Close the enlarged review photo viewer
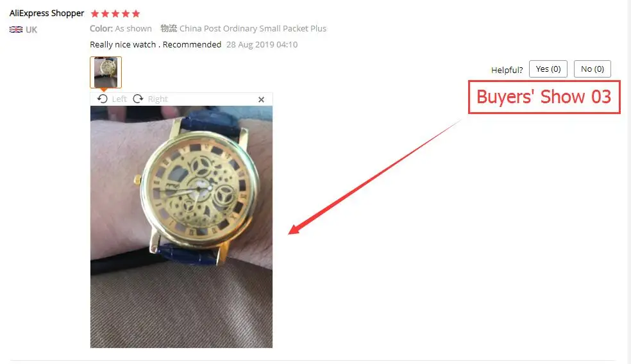The image size is (631, 364). click(261, 99)
